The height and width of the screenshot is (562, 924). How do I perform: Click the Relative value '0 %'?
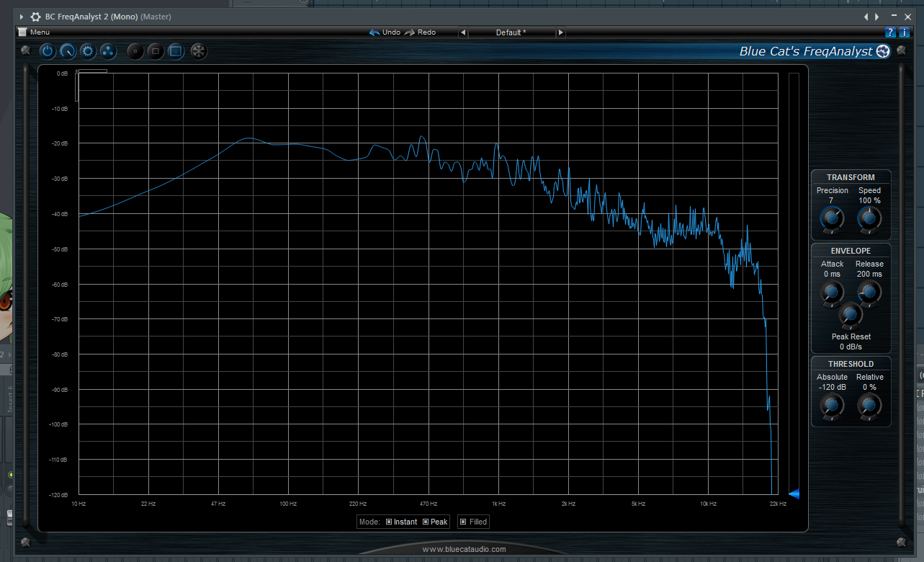pos(869,387)
